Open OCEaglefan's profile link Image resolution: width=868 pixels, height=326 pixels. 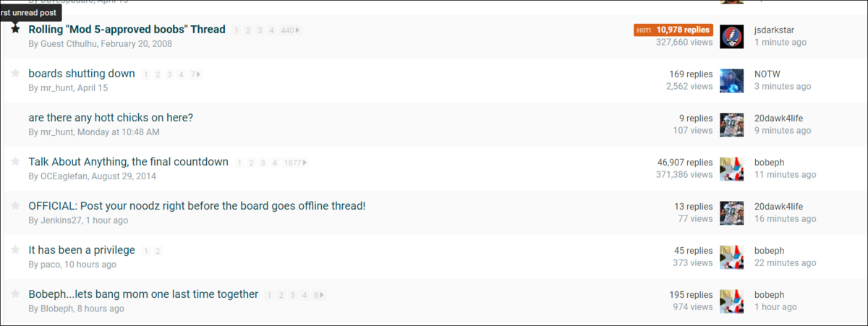tap(67, 176)
